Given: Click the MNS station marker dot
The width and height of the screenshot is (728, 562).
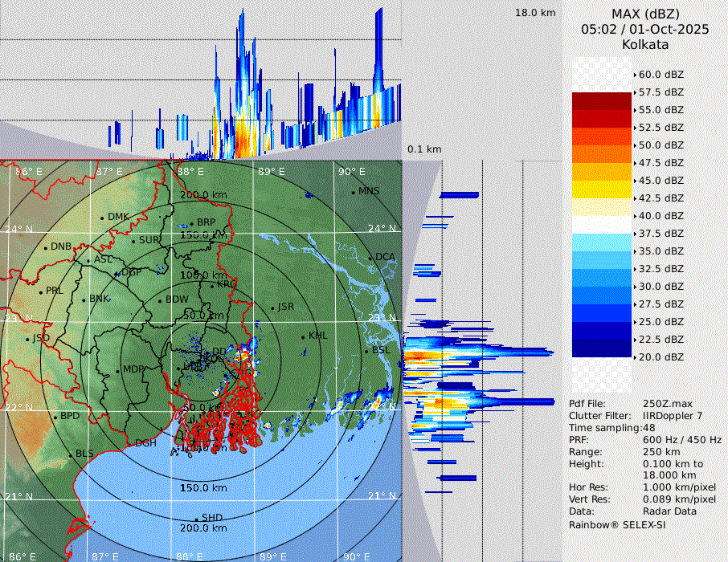Looking at the screenshot, I should (353, 193).
